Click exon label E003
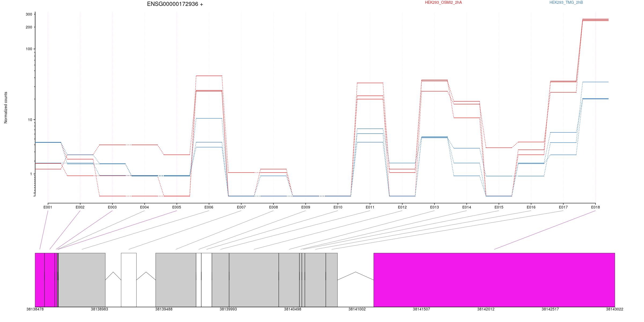 point(112,207)
